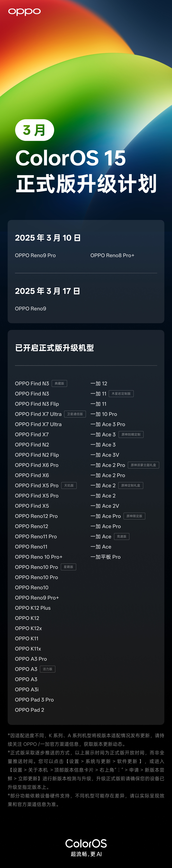Click the 星籁版 tag on Reno10 Pro

coord(68,567)
